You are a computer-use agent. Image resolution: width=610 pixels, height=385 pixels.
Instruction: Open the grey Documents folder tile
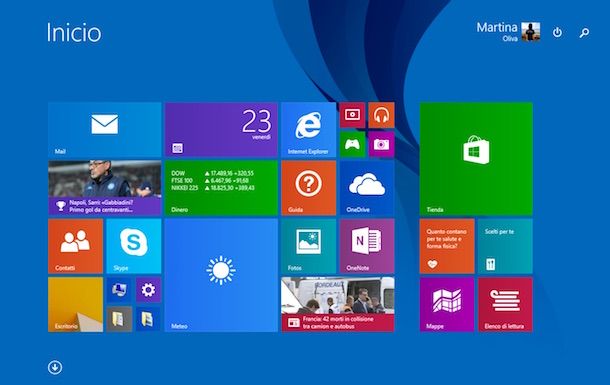point(119,319)
